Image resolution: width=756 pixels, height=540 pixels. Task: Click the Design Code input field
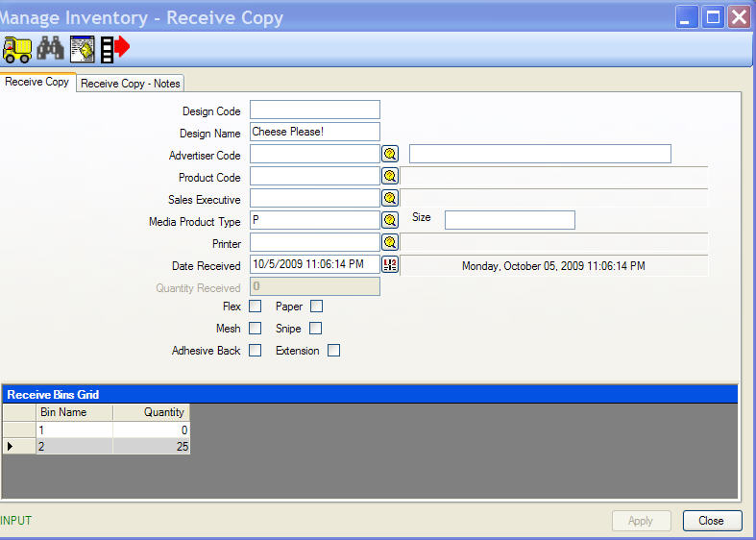(314, 110)
